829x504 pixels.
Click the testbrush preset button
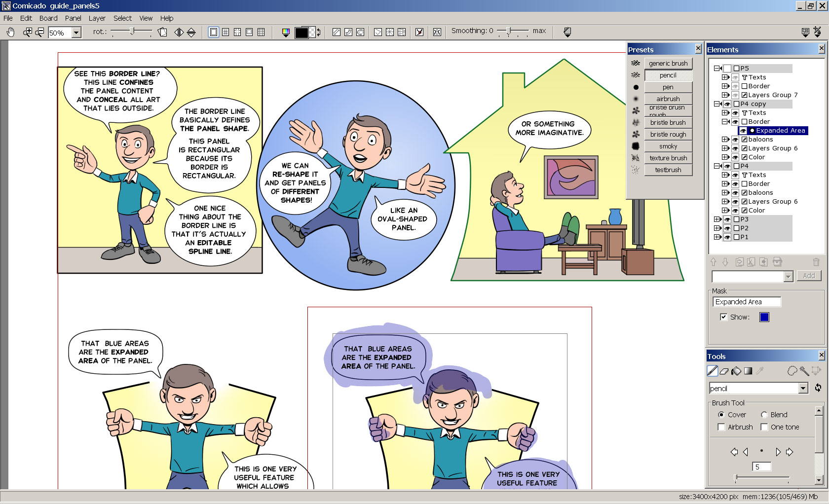pyautogui.click(x=668, y=170)
